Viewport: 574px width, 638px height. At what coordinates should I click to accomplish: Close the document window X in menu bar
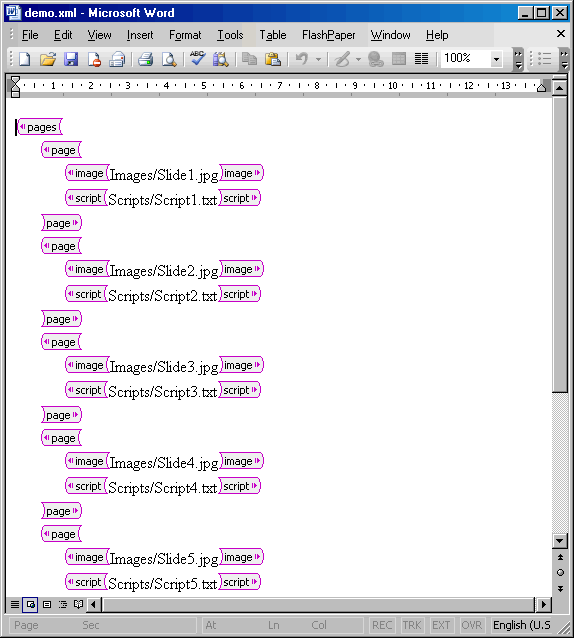click(561, 34)
